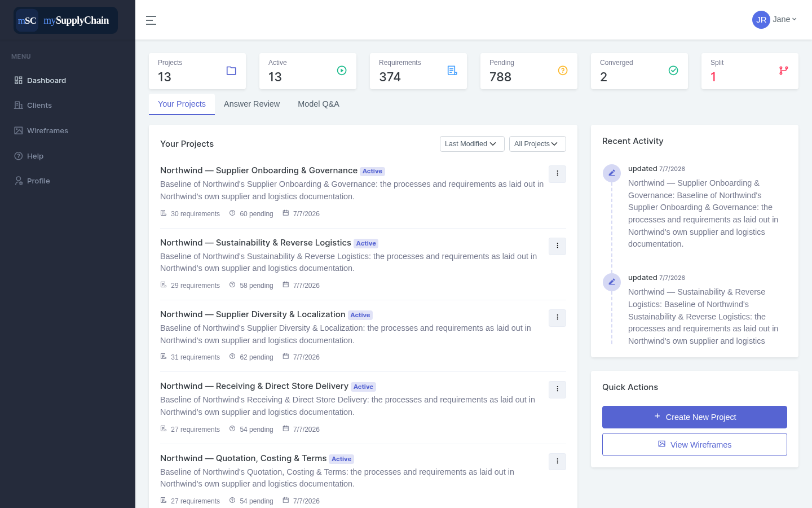812x508 pixels.
Task: Switch to the Answer Review tab
Action: coord(251,104)
